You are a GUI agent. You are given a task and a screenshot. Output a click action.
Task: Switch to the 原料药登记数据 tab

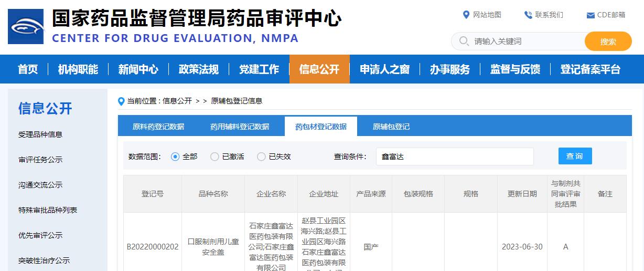coord(158,127)
